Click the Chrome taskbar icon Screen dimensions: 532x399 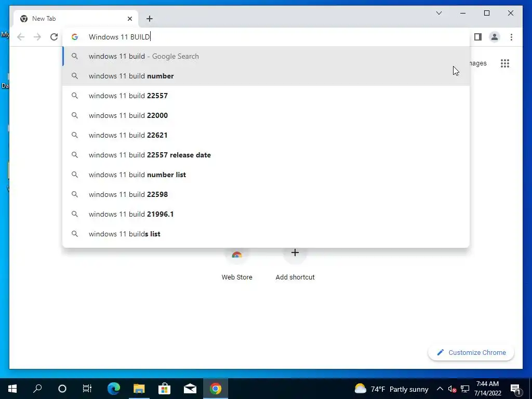coord(216,389)
